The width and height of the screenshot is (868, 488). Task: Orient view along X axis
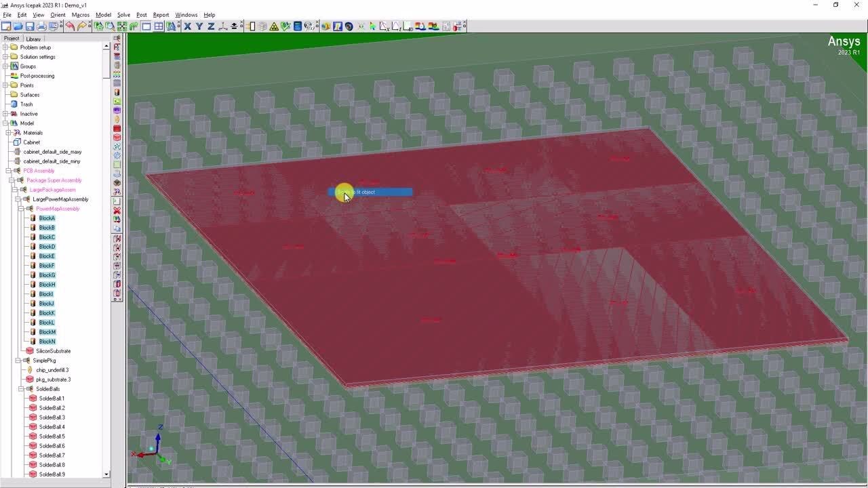pyautogui.click(x=188, y=26)
